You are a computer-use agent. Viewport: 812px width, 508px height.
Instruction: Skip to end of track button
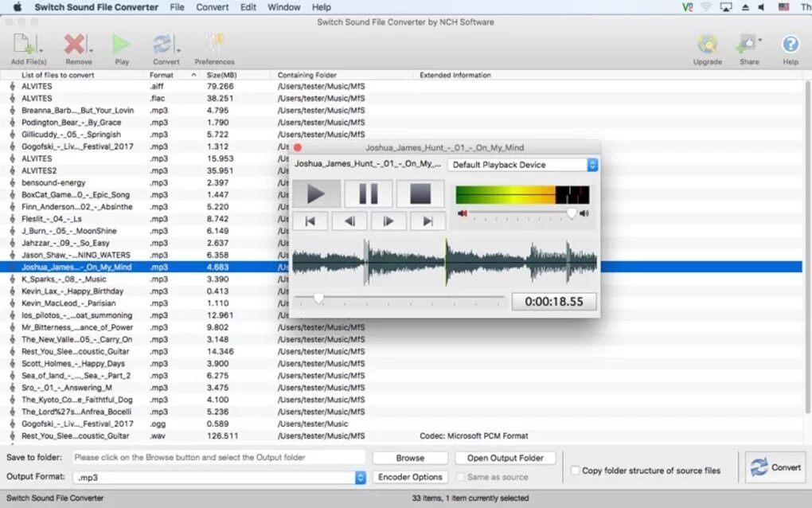tap(427, 221)
